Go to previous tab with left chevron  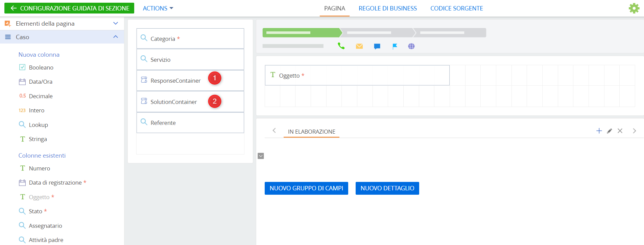pos(274,131)
